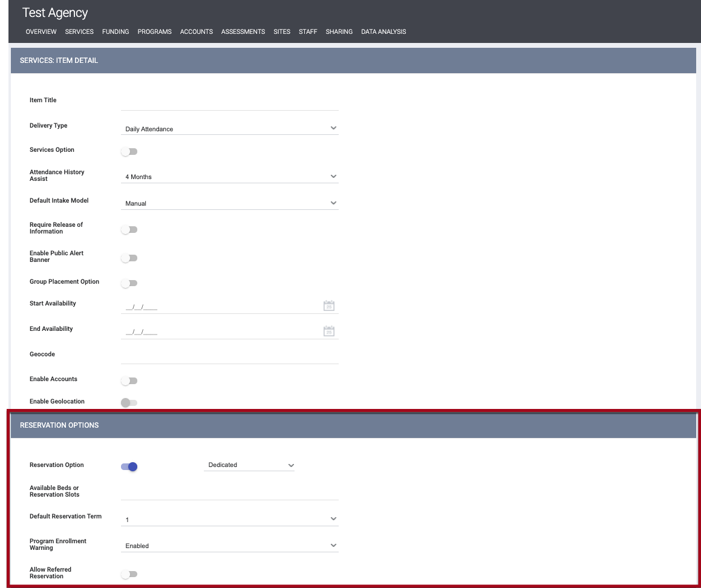Open the Sharing menu item

click(x=339, y=31)
